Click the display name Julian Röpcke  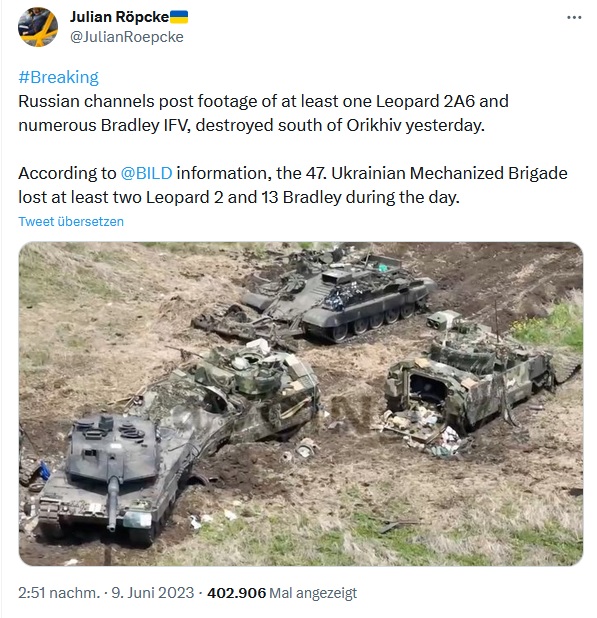119,17
